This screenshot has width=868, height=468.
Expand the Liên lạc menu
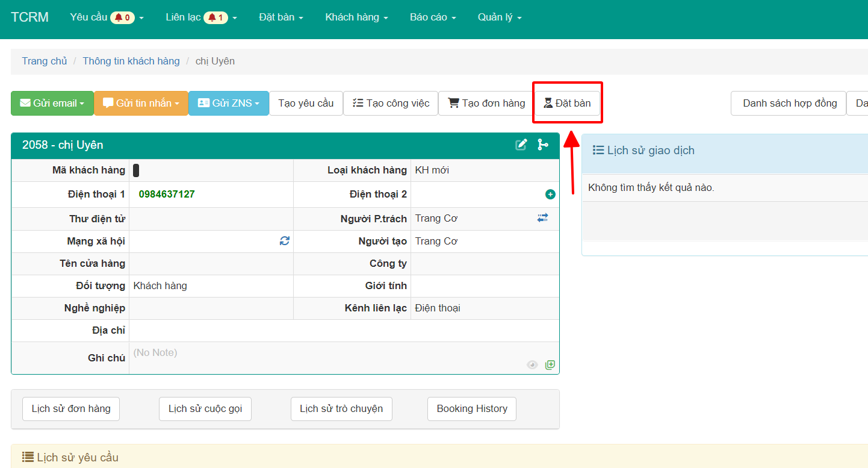click(202, 17)
